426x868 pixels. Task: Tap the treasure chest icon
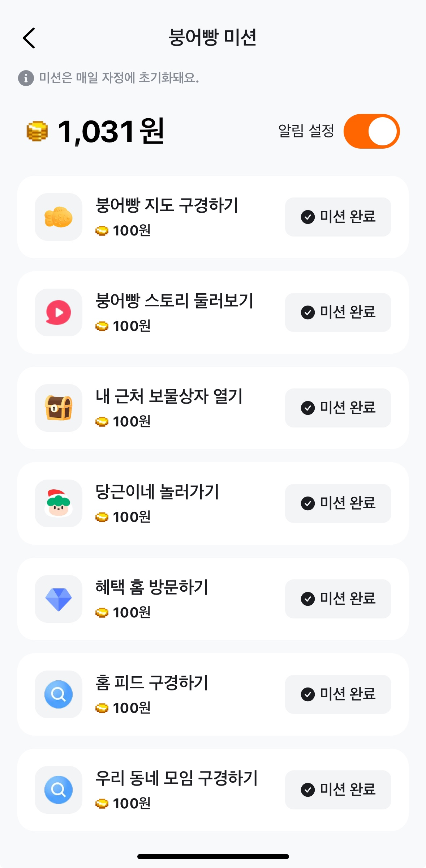[x=59, y=408]
